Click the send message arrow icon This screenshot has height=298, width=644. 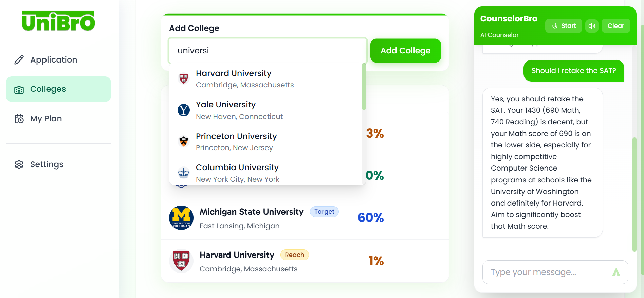[x=616, y=272]
